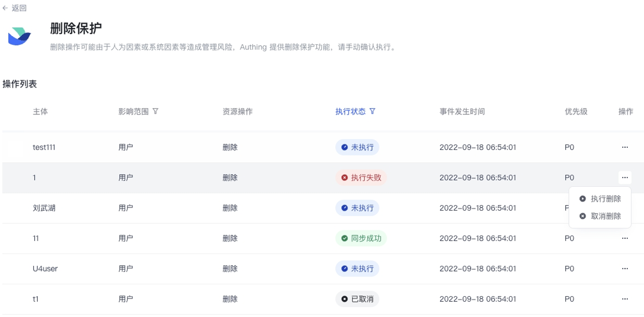Click the Authing bird logo

pos(20,37)
